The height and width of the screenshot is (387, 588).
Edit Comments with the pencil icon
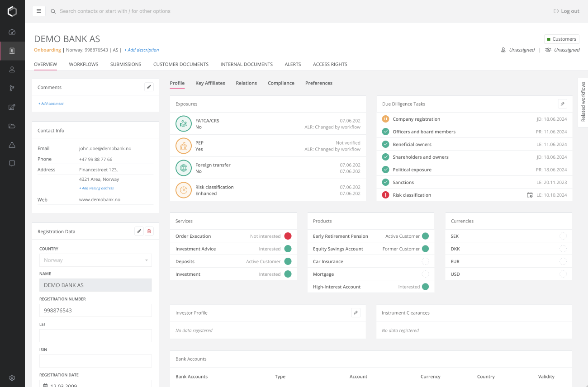(149, 87)
